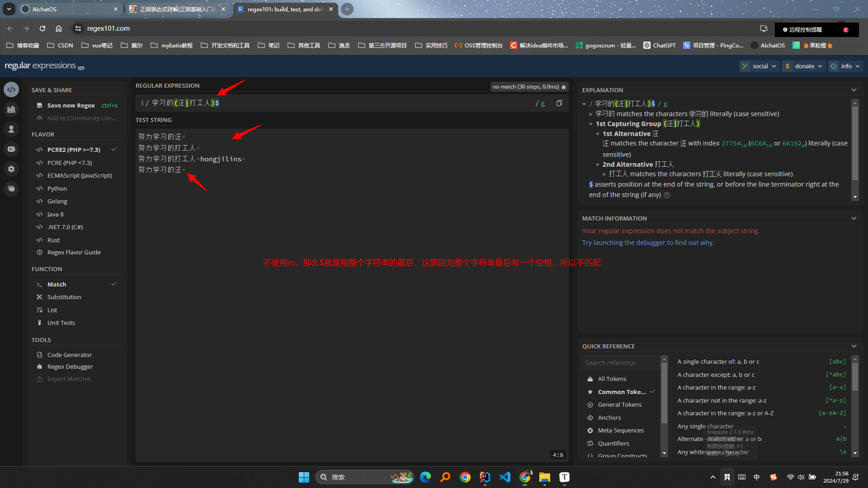Select the Python regex flavor
The height and width of the screenshot is (488, 868).
tap(57, 188)
